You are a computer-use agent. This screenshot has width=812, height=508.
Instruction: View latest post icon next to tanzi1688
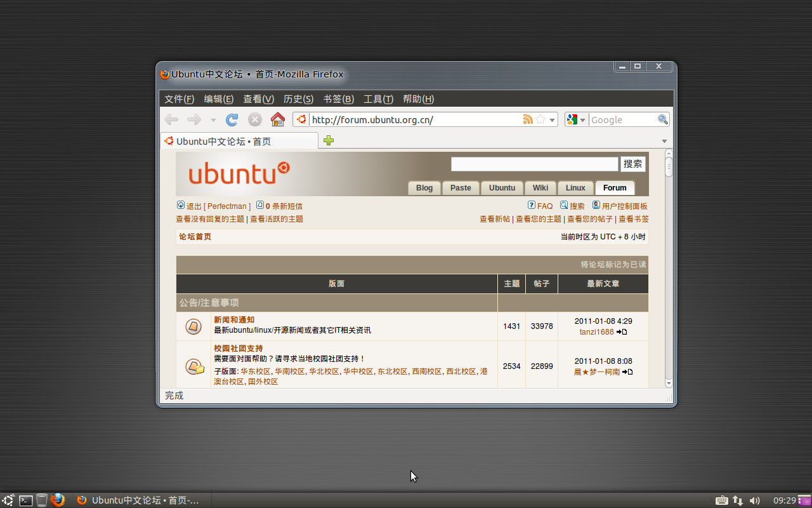622,332
